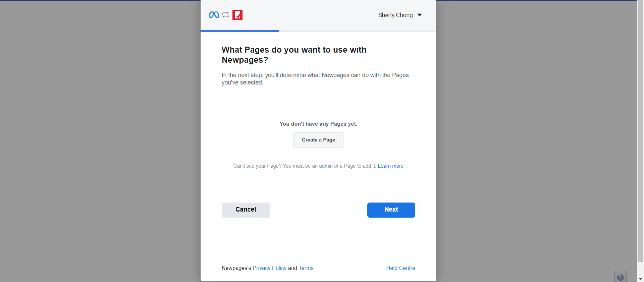Open Newpages's Privacy Policy link
This screenshot has width=644, height=282.
pyautogui.click(x=269, y=268)
